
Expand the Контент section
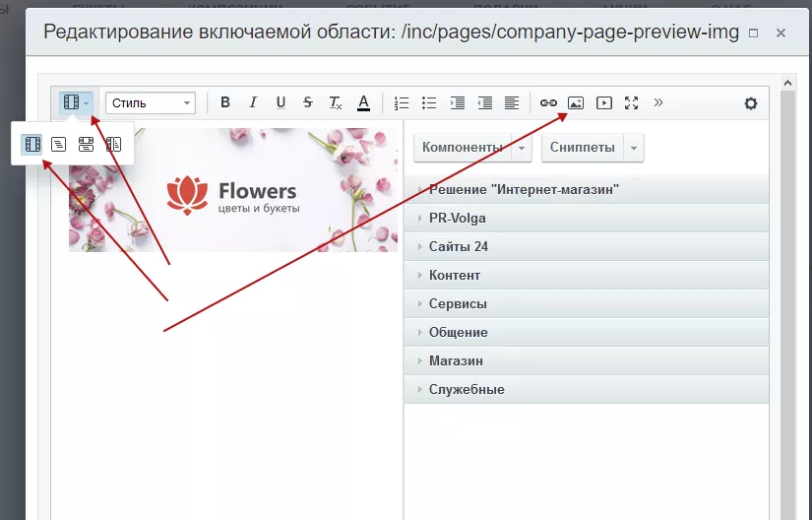(587, 275)
